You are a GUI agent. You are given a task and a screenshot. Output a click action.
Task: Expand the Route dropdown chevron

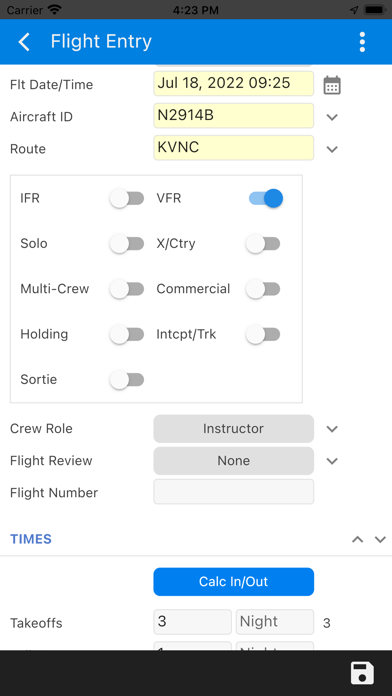(332, 149)
